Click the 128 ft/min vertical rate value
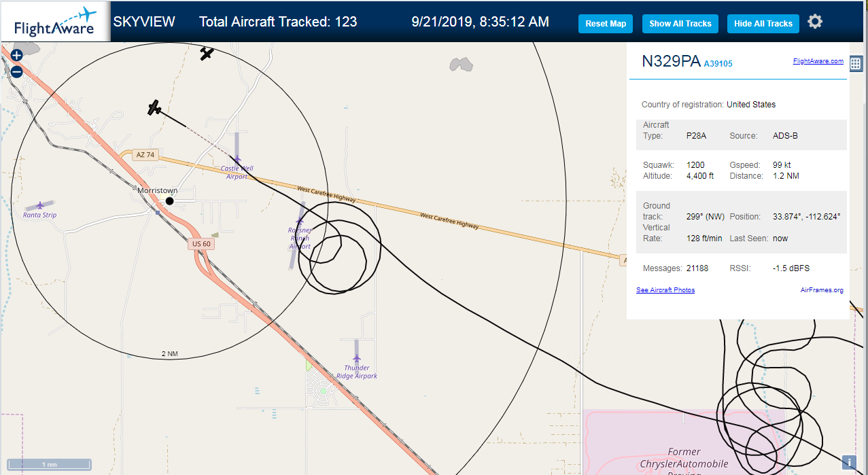 pos(705,239)
